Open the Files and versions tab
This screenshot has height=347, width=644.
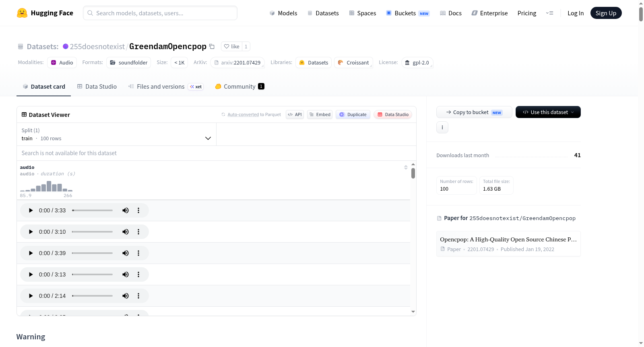166,87
